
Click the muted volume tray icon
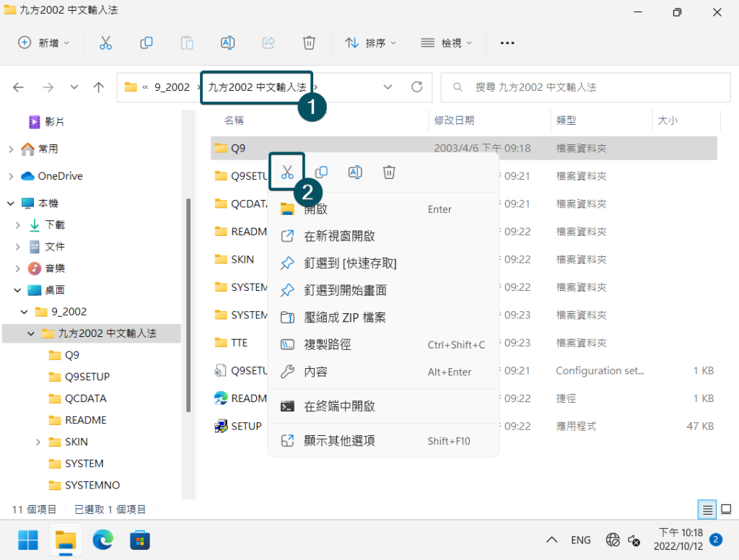634,541
